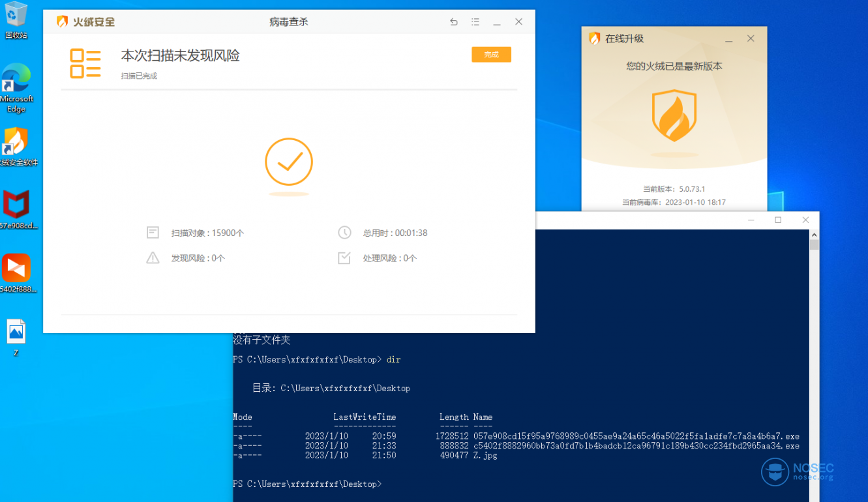Close the 病毒查杀 scan window
Screen dimensions: 868x502
coord(519,22)
